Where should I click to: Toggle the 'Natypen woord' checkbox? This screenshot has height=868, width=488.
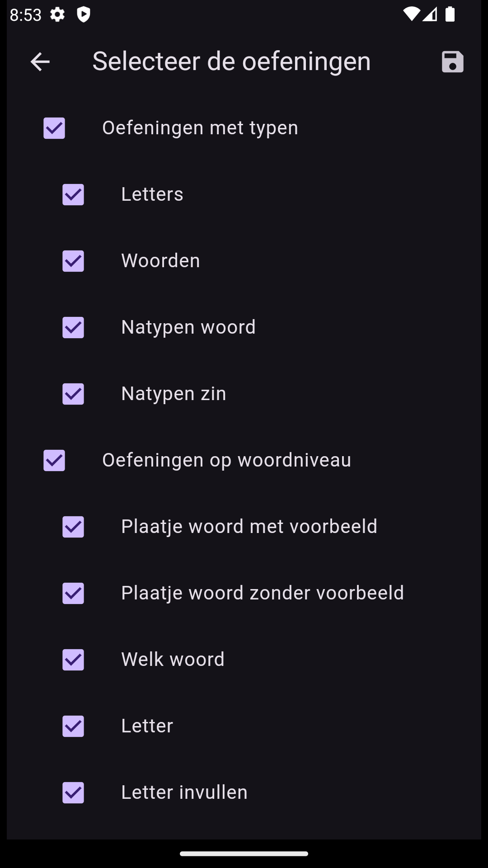[73, 328]
